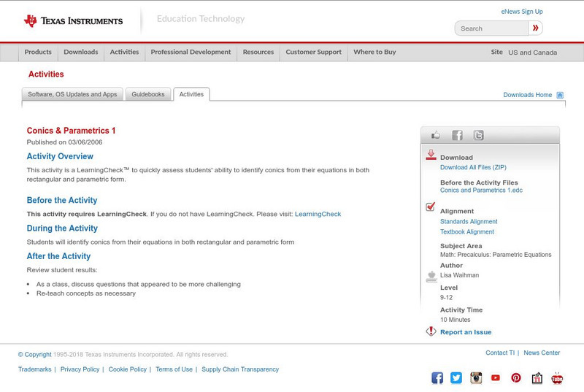Click the 9-12 level value
Screen dimensions: 584x392
coord(446,297)
